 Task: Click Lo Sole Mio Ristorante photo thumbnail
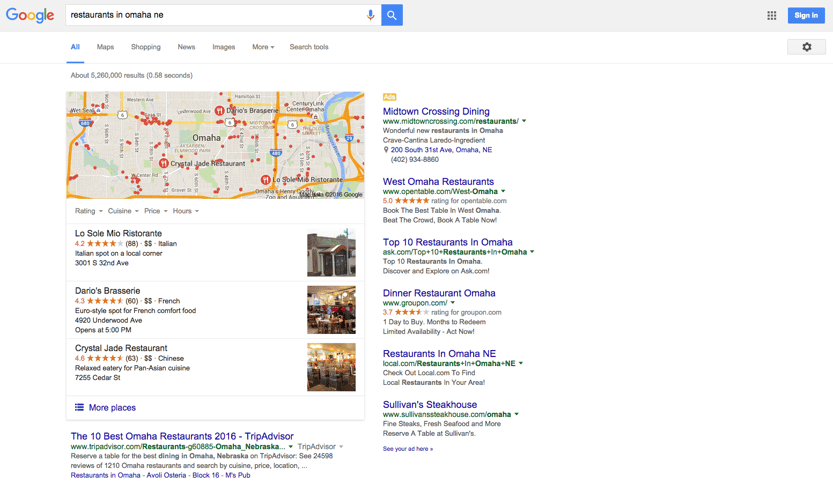coord(331,252)
